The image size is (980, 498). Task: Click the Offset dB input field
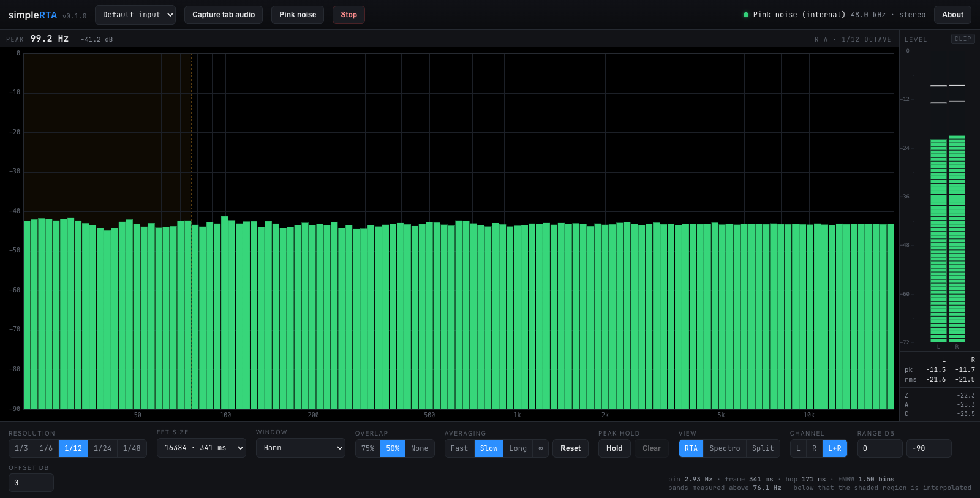[x=31, y=483]
